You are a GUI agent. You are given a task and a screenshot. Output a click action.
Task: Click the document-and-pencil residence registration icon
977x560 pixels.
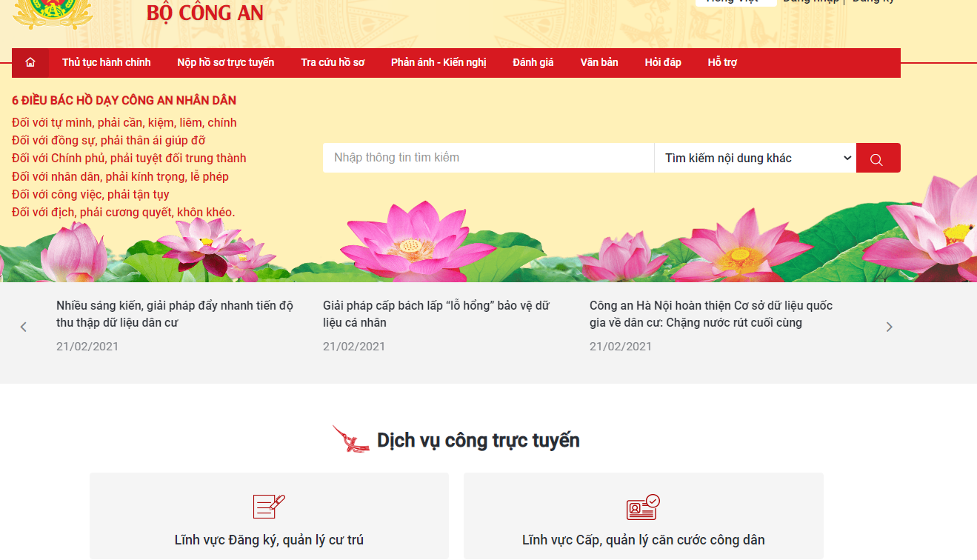pos(268,506)
